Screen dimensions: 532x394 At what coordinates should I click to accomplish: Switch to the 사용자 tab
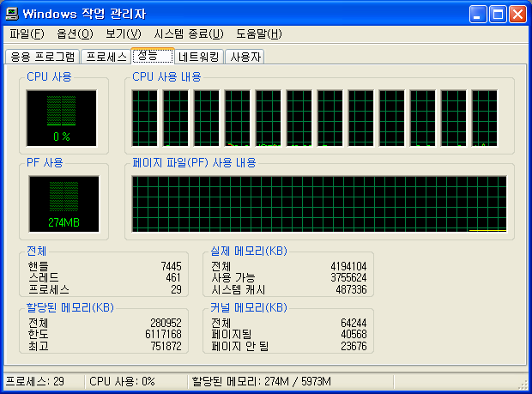pyautogui.click(x=245, y=57)
